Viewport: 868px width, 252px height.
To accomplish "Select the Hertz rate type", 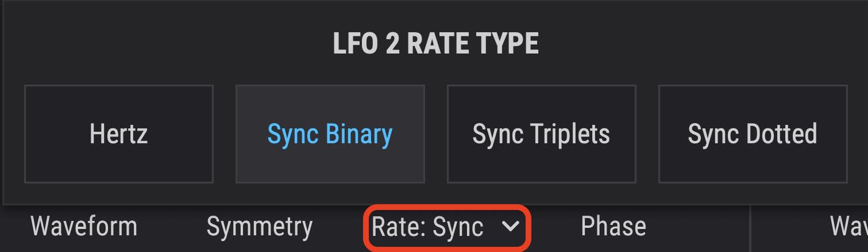I will [x=118, y=134].
